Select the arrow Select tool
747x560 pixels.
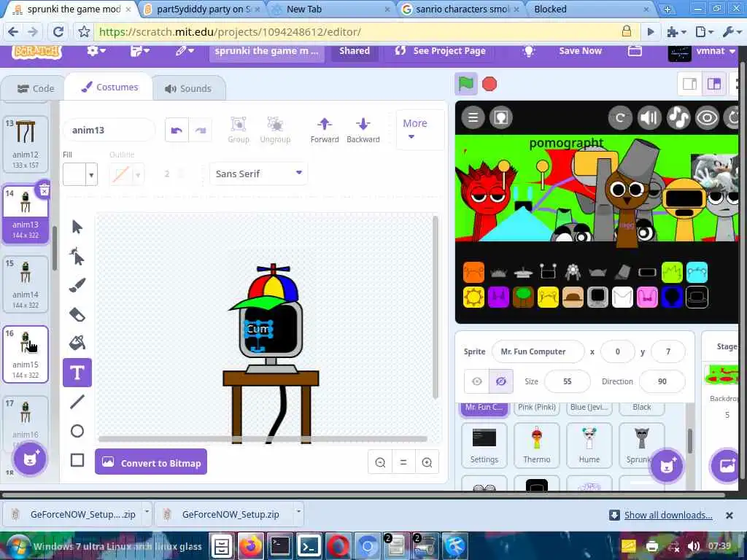tap(77, 227)
